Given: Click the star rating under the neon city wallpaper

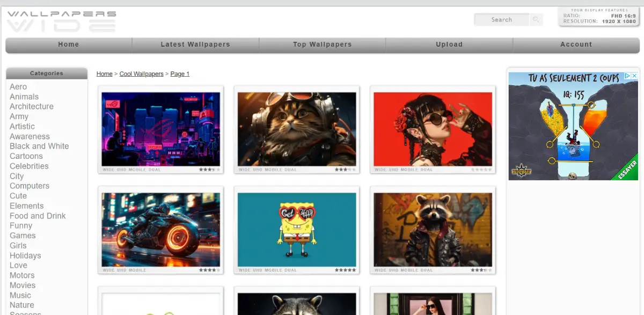Looking at the screenshot, I should [209, 170].
